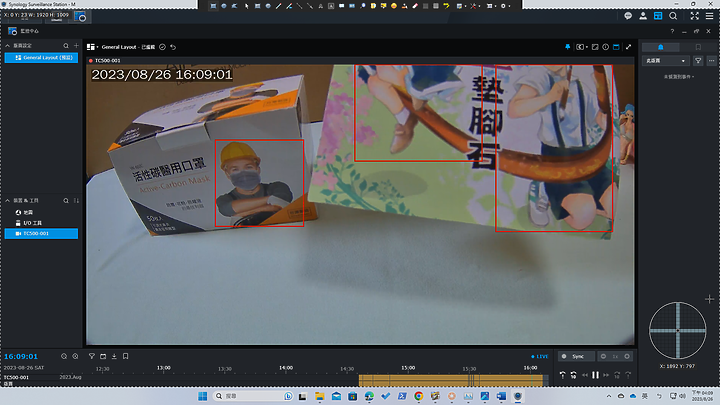Image resolution: width=720 pixels, height=405 pixels.
Task: Click the plus zoom icon above joystick
Action: pos(709,299)
